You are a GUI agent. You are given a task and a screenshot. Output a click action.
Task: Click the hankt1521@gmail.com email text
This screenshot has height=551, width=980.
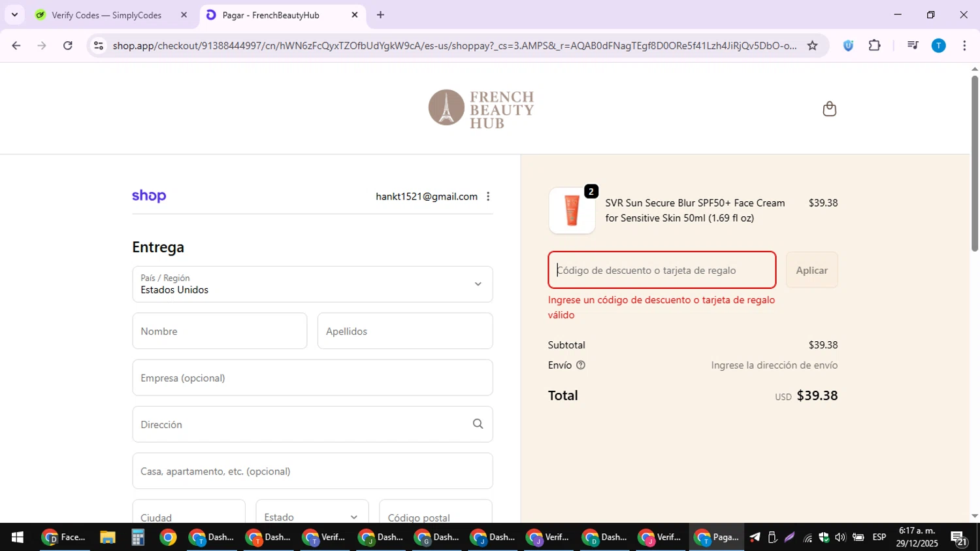click(427, 197)
